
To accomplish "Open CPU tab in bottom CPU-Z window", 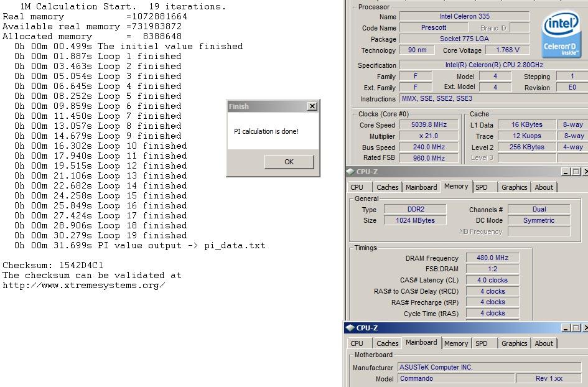I will [357, 343].
